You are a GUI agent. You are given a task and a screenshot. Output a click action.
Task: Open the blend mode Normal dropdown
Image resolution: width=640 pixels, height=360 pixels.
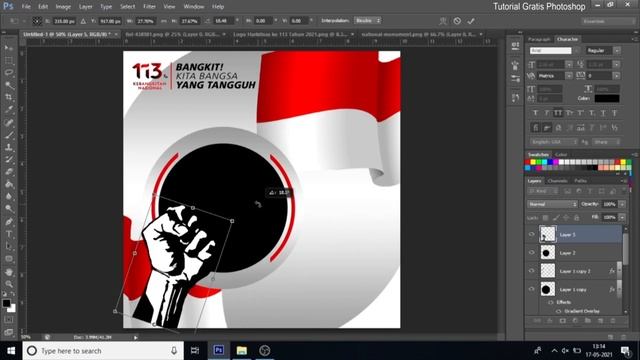(x=552, y=204)
